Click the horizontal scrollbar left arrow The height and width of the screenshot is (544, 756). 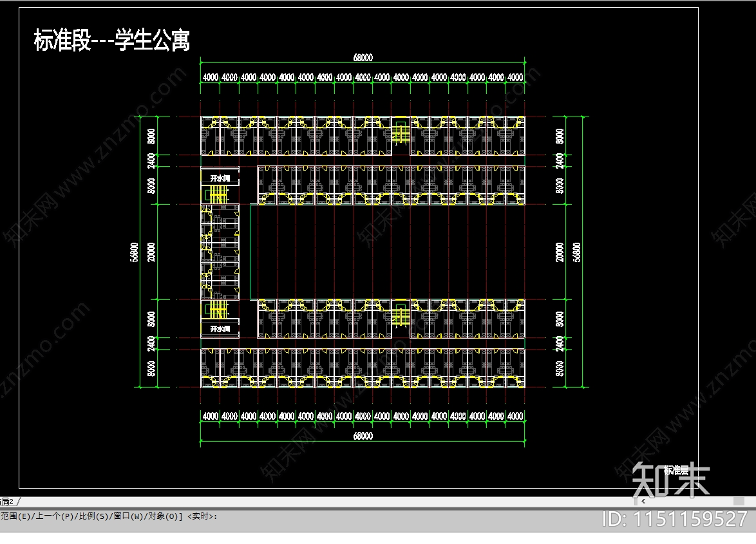pos(643,502)
